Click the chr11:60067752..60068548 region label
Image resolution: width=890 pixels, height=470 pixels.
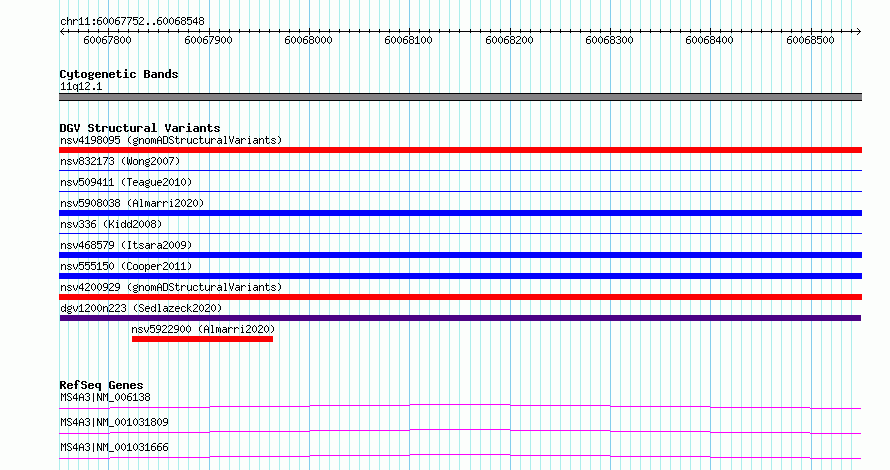(132, 21)
